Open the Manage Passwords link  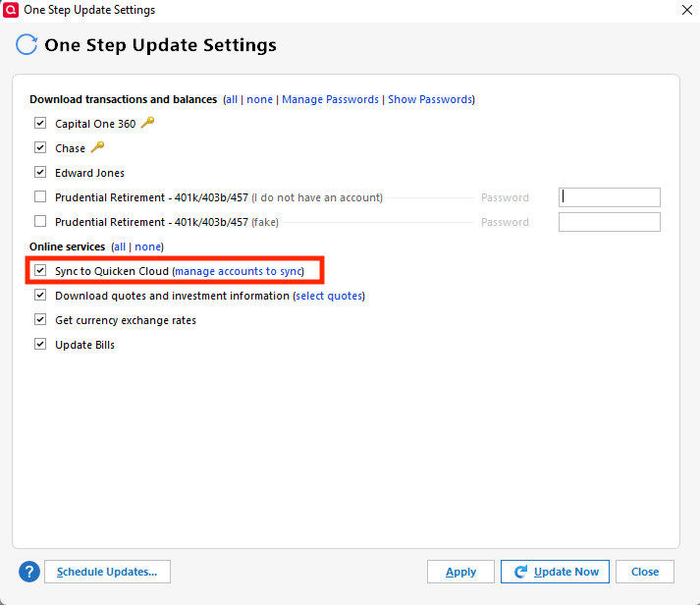coord(330,99)
